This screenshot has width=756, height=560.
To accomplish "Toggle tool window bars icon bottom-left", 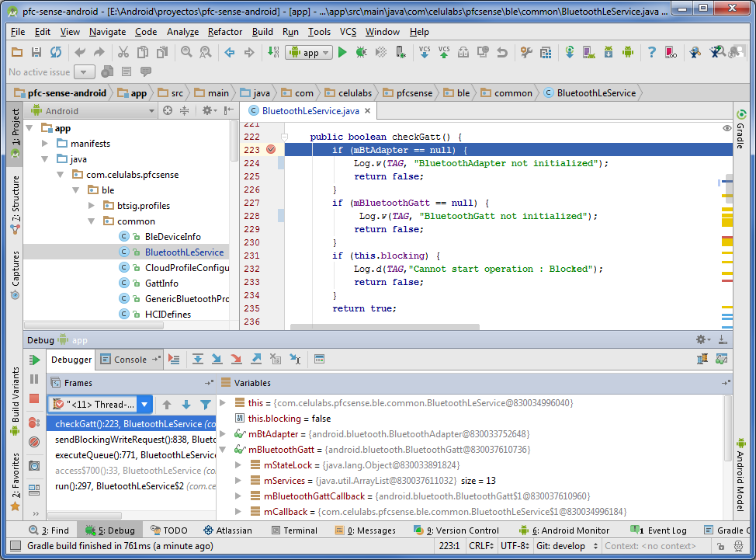I will click(16, 546).
